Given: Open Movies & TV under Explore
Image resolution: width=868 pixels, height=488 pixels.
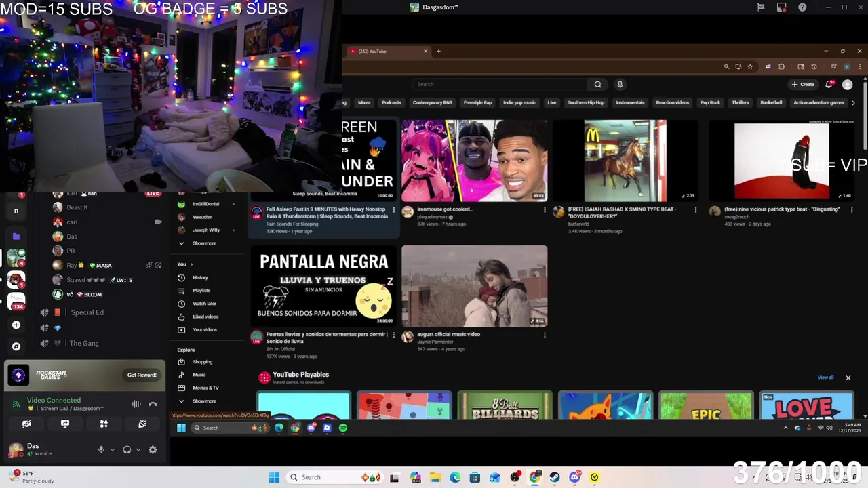Looking at the screenshot, I should point(205,388).
